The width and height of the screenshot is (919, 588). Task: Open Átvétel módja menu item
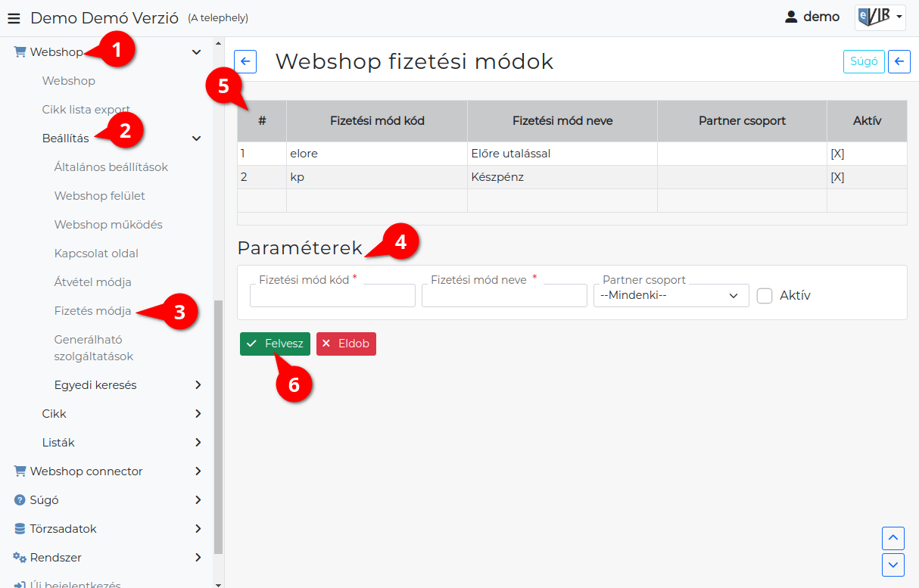[93, 282]
